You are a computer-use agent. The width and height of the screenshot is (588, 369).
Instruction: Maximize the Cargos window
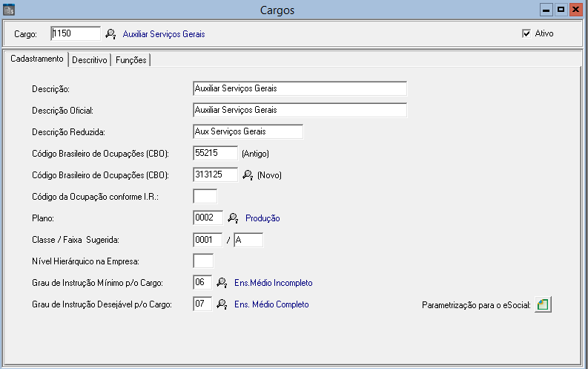(561, 10)
